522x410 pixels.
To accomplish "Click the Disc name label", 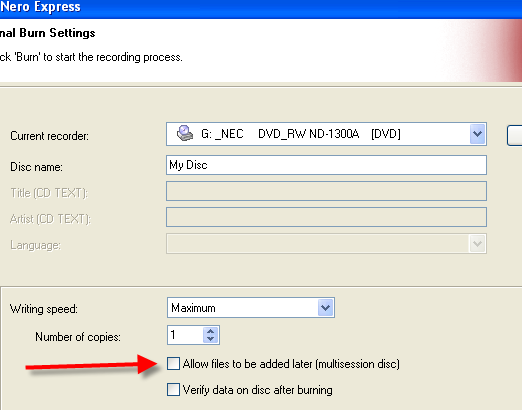I will (x=36, y=167).
